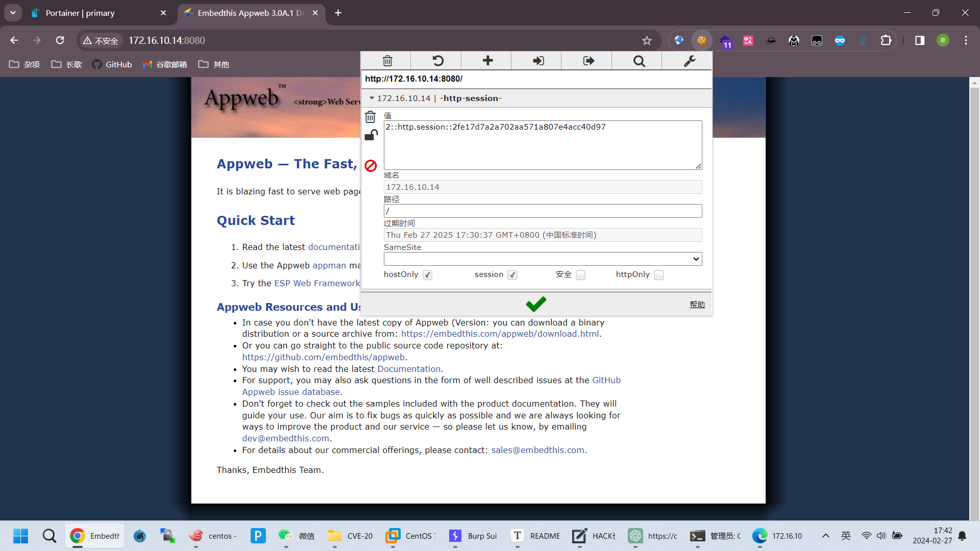Open the ESP Web Framework link

317,283
